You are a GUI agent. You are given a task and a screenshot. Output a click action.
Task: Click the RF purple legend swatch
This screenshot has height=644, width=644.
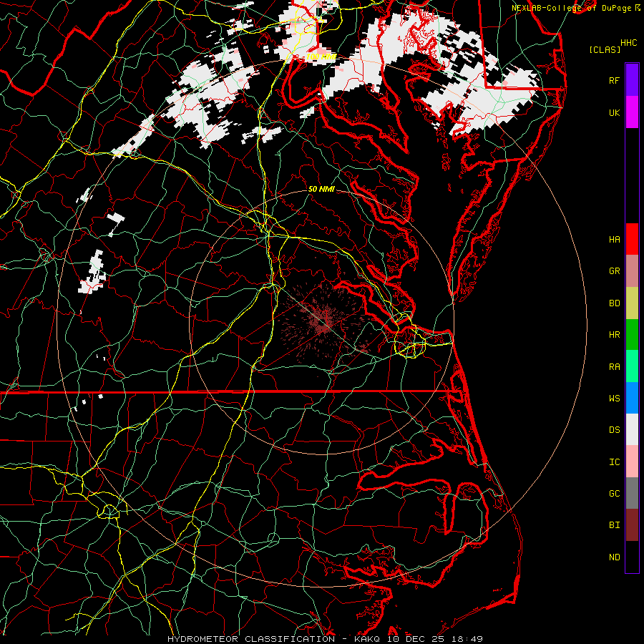pos(632,80)
